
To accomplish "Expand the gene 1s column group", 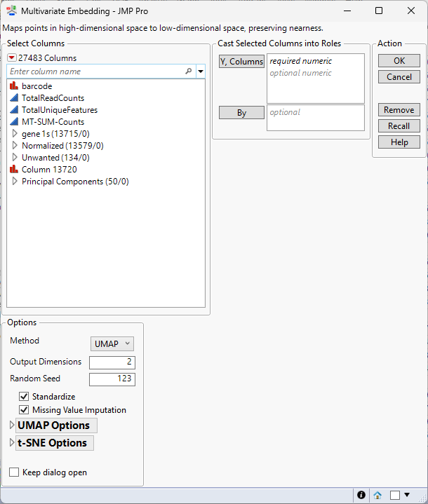I will (x=15, y=133).
